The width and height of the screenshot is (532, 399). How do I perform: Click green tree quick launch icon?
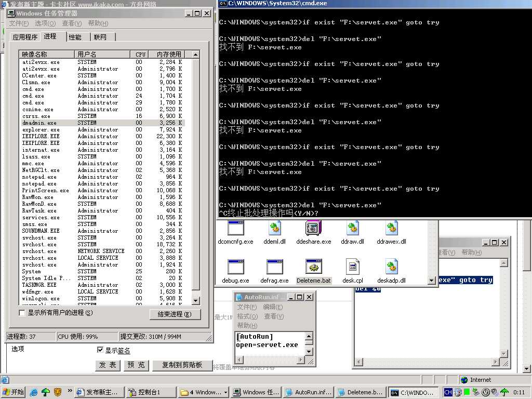46,392
